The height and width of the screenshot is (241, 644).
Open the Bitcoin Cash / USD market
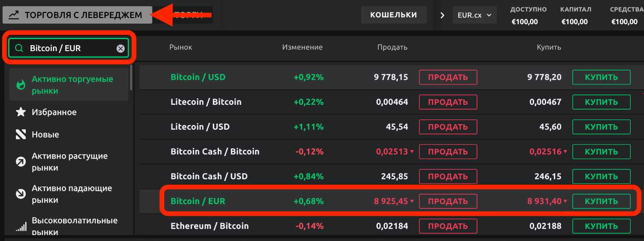click(x=209, y=177)
